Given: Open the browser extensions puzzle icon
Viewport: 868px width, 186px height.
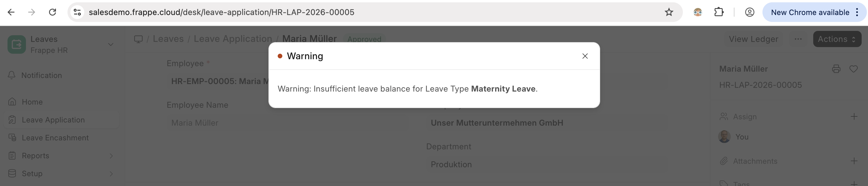Looking at the screenshot, I should (x=719, y=12).
